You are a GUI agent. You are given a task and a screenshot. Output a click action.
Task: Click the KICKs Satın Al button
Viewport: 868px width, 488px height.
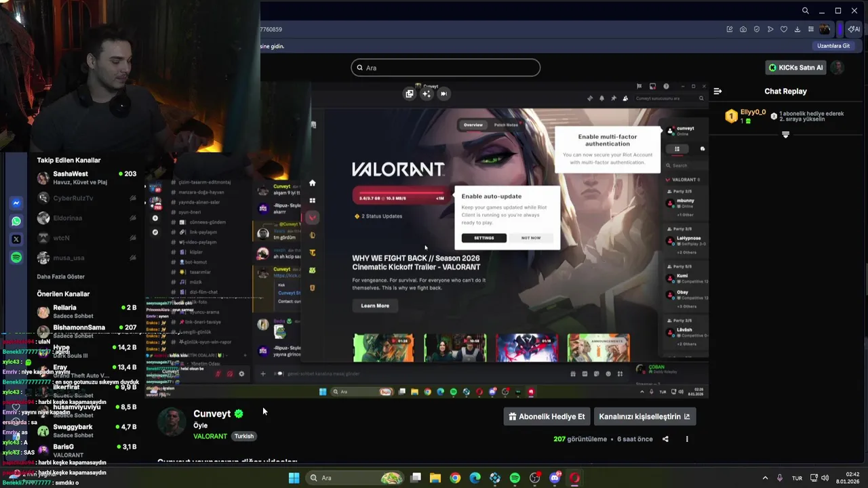pos(796,68)
